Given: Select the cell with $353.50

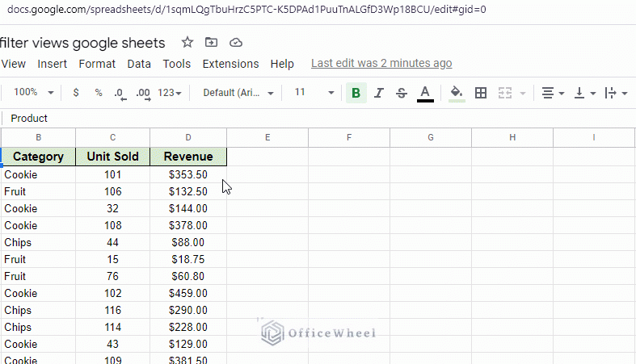Looking at the screenshot, I should (x=188, y=174).
